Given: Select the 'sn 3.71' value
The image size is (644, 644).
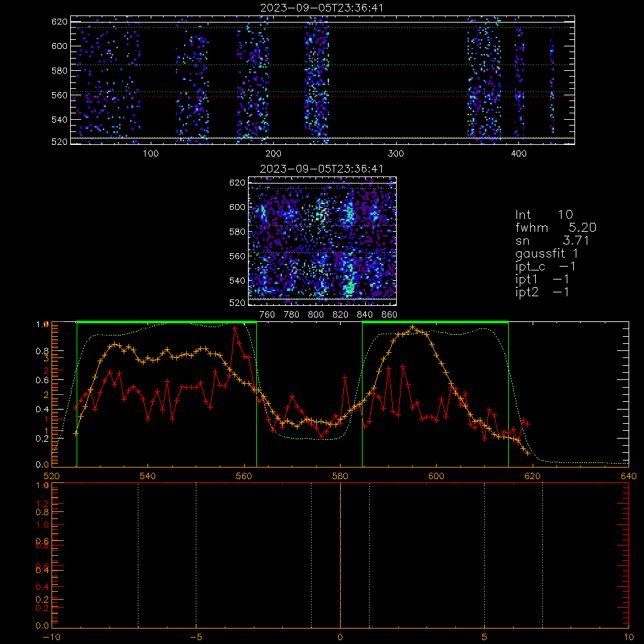Looking at the screenshot, I should 576,240.
